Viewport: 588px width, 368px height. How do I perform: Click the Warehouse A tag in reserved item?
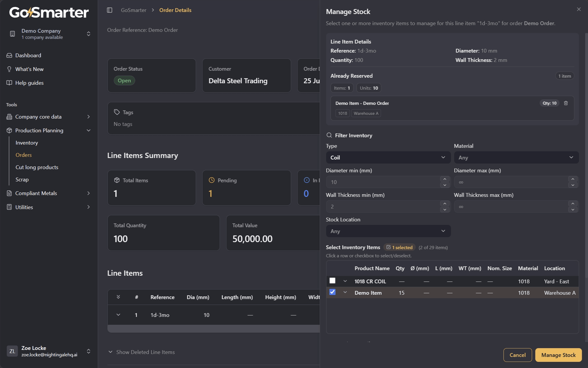pos(366,113)
